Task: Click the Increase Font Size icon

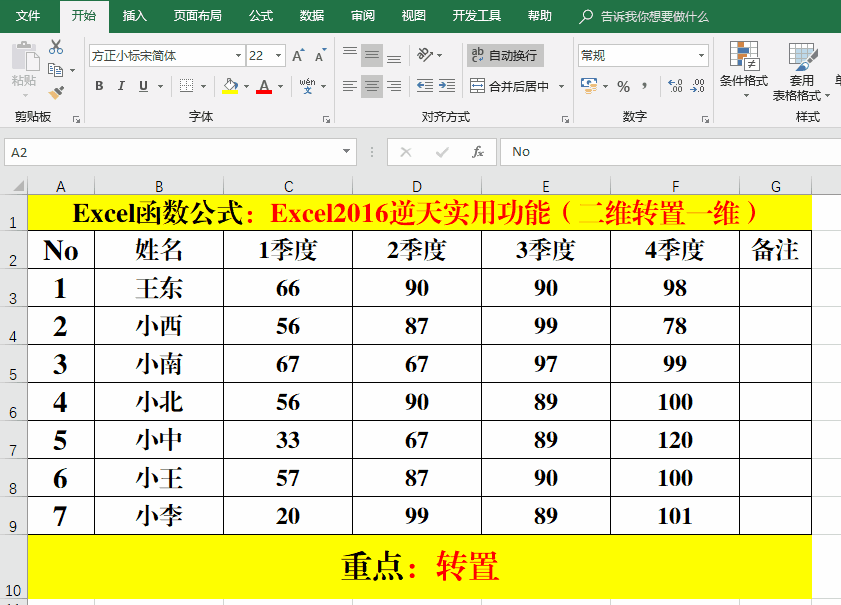Action: click(299, 56)
